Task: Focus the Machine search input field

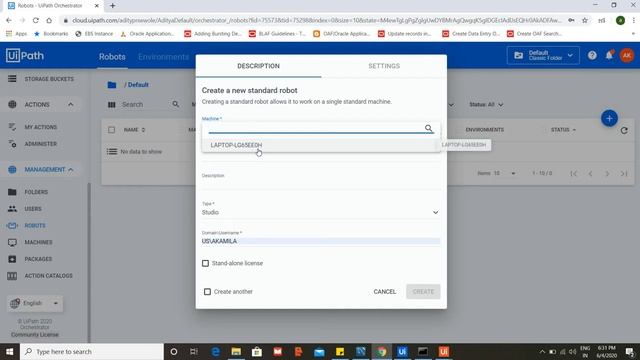Action: pyautogui.click(x=316, y=128)
